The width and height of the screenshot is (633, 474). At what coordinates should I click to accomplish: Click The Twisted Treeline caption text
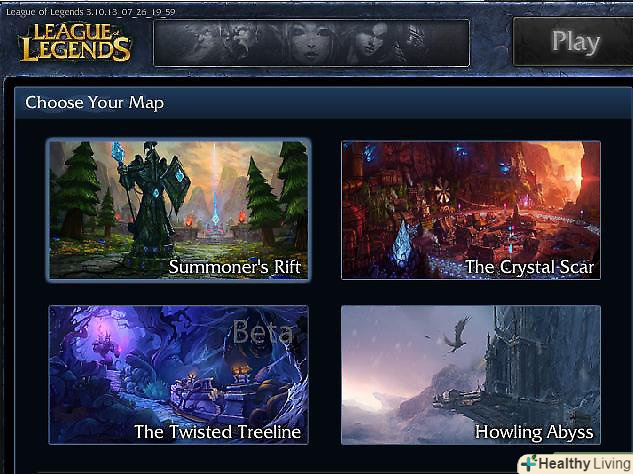218,432
